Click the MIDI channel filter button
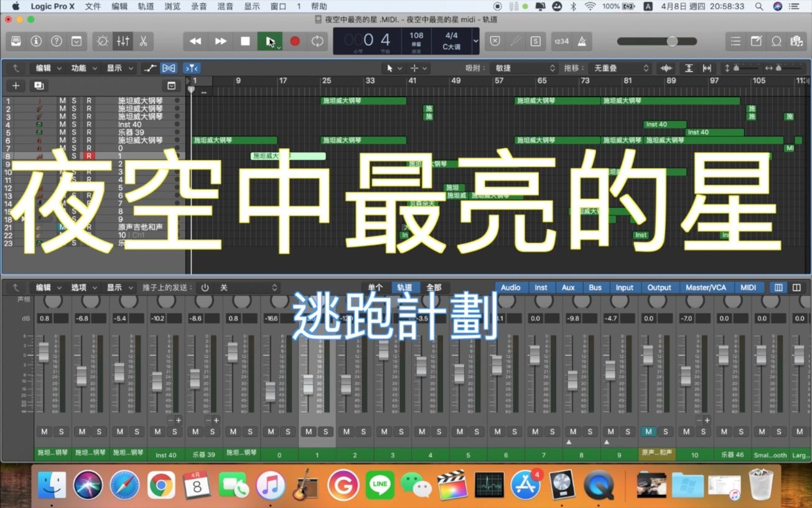The height and width of the screenshot is (508, 812). coord(749,288)
